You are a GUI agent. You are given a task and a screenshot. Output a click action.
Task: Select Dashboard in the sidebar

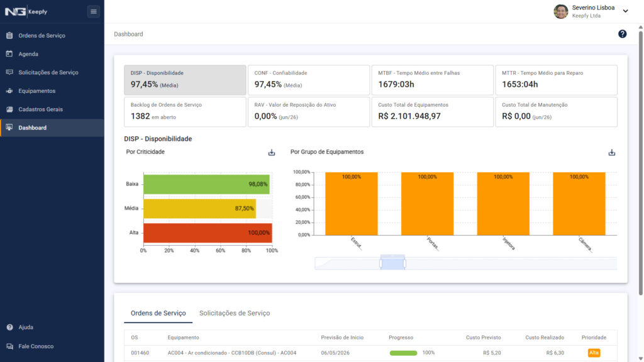(52, 128)
